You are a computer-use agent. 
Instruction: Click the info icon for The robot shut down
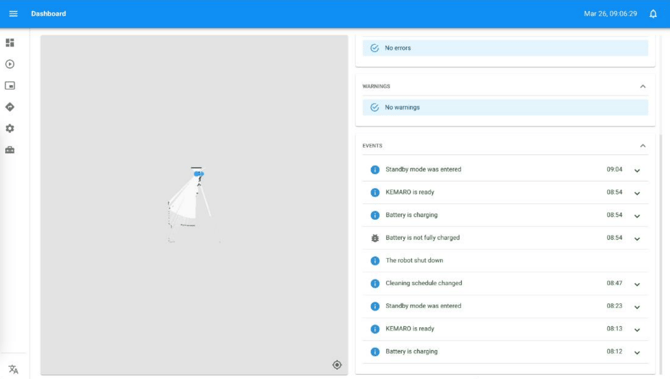[x=375, y=261]
